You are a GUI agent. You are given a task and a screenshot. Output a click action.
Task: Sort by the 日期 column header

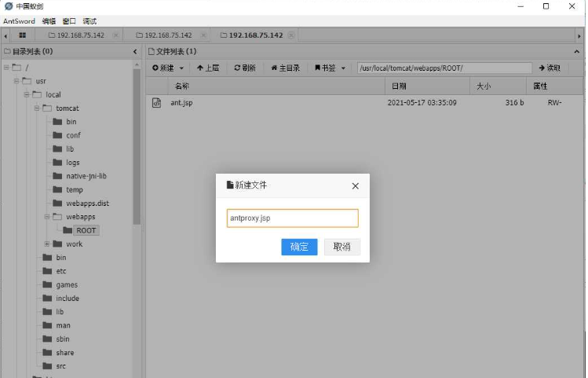coord(428,86)
